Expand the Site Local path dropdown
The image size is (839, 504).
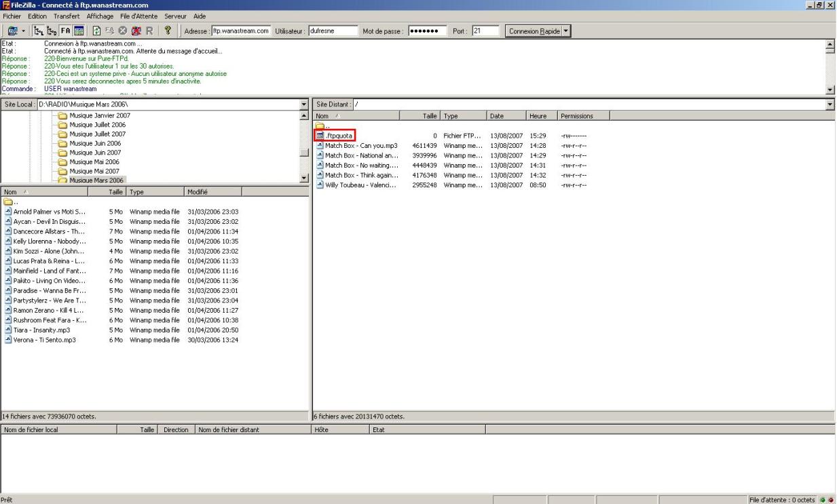pyautogui.click(x=303, y=104)
